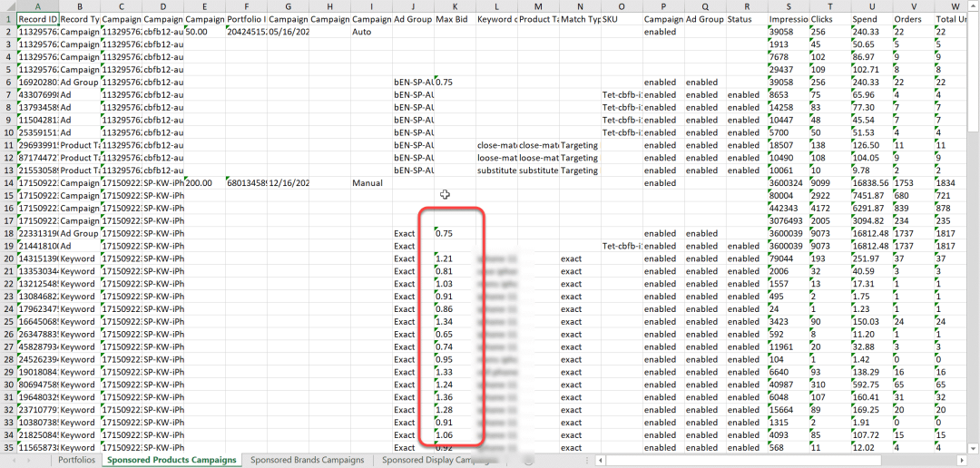Select the spend cell 3094.82

pyautogui.click(x=871, y=220)
